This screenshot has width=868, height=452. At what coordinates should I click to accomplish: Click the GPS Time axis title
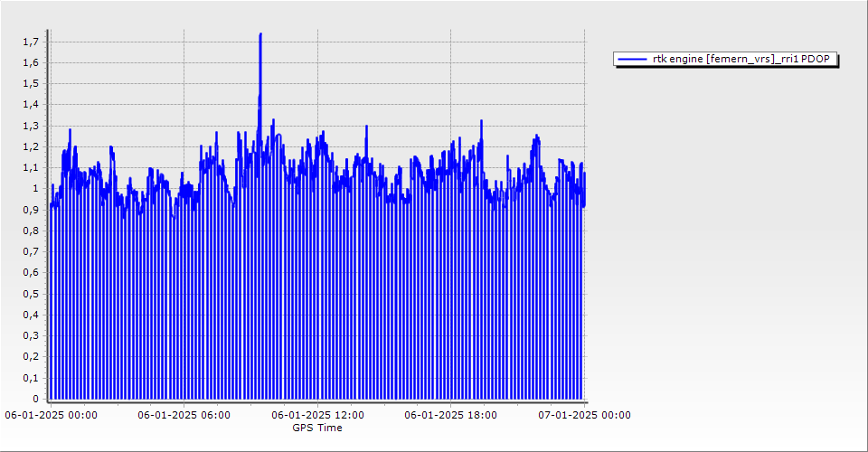tap(317, 428)
